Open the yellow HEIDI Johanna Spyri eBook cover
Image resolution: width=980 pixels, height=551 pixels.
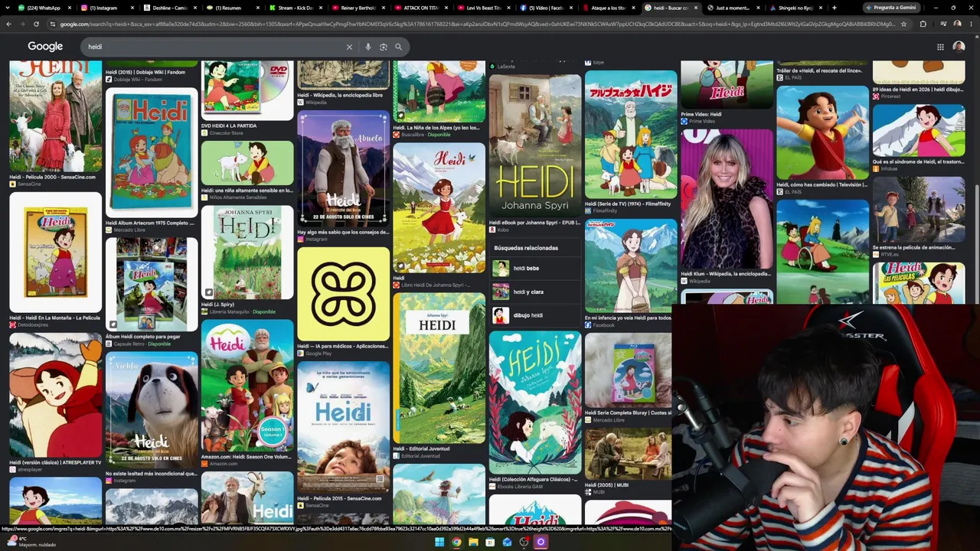click(x=535, y=145)
